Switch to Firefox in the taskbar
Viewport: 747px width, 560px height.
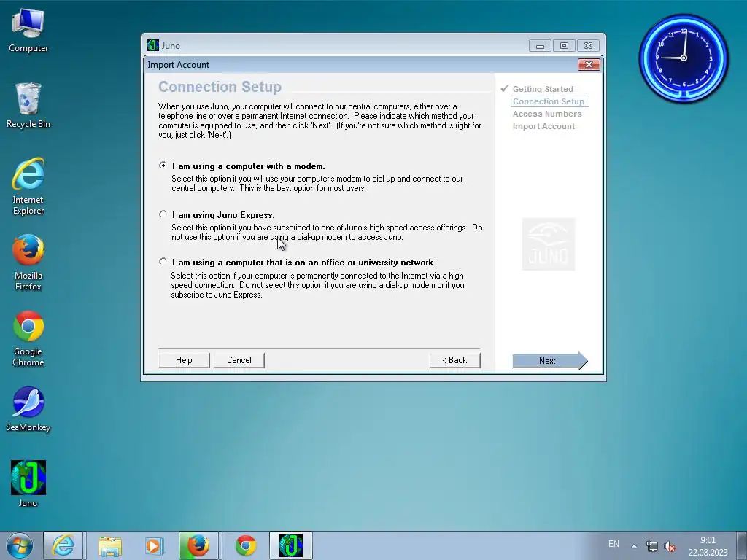198,545
